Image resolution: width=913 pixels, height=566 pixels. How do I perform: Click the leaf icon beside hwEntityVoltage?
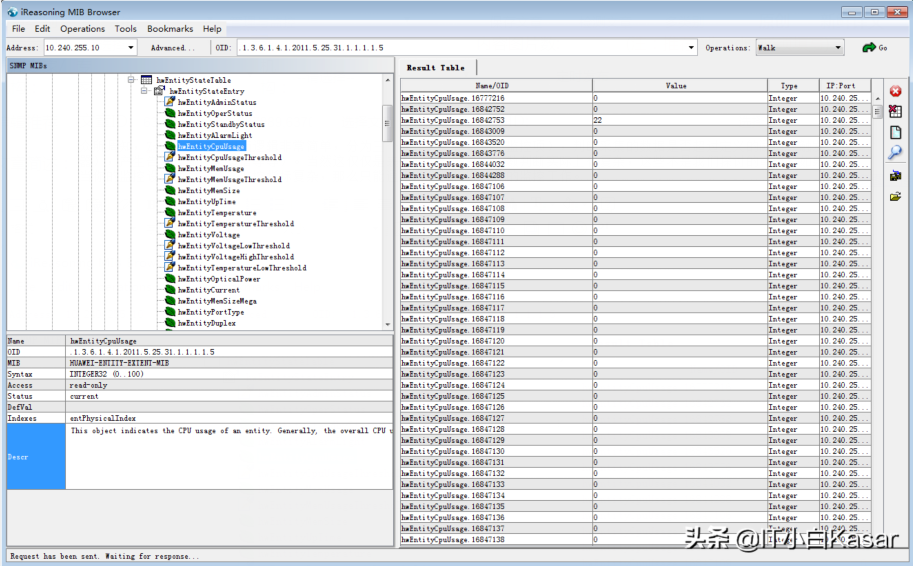coord(169,235)
